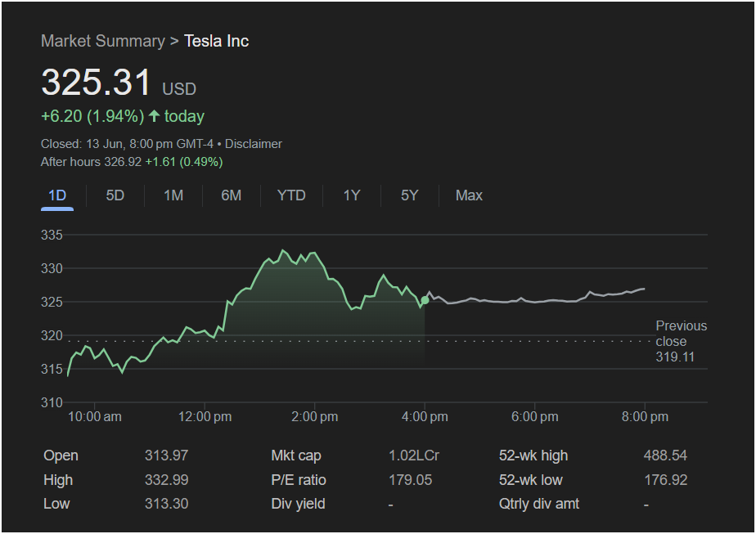Click the 12:00 pm axis label
The image size is (756, 534).
(x=205, y=417)
